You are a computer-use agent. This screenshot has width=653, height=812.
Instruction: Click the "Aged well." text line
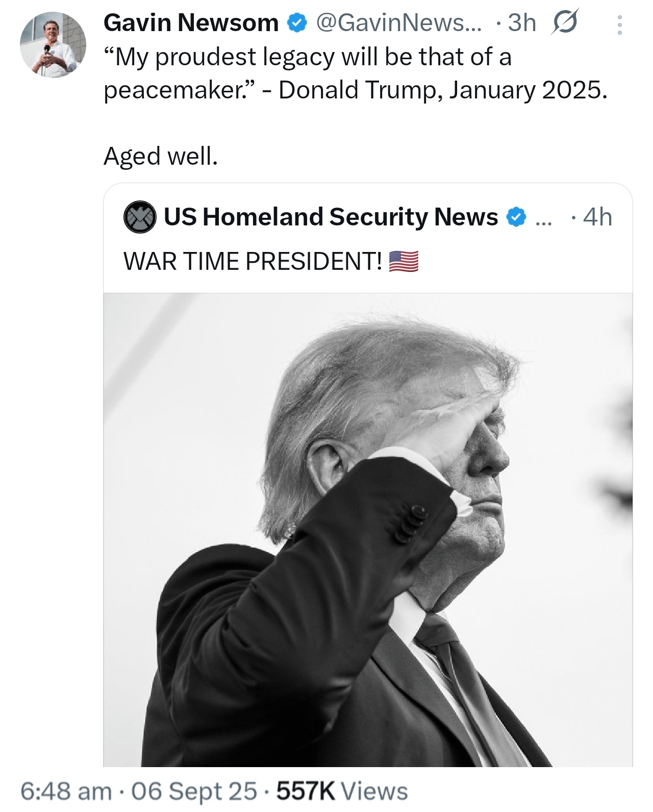pos(161,157)
